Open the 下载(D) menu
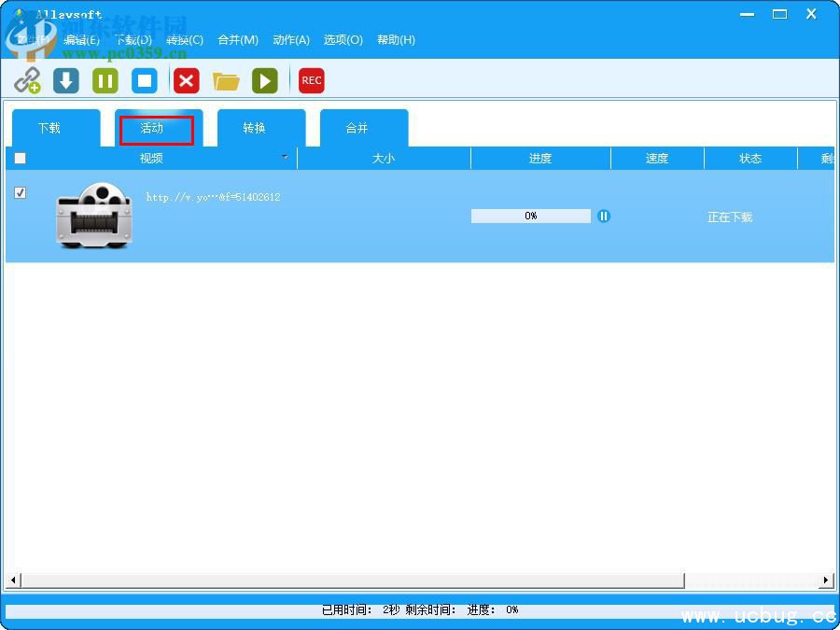Viewport: 840px width, 630px height. point(133,40)
